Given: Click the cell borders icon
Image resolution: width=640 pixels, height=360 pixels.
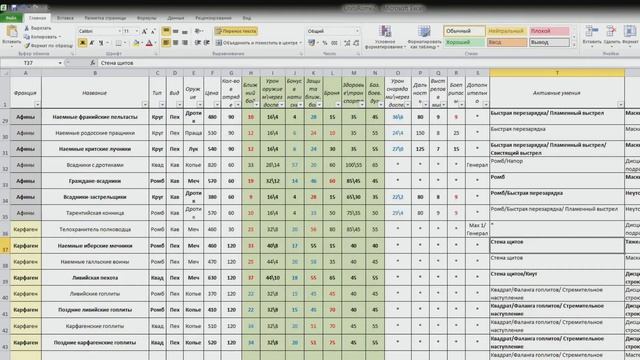Looking at the screenshot, I should 118,43.
